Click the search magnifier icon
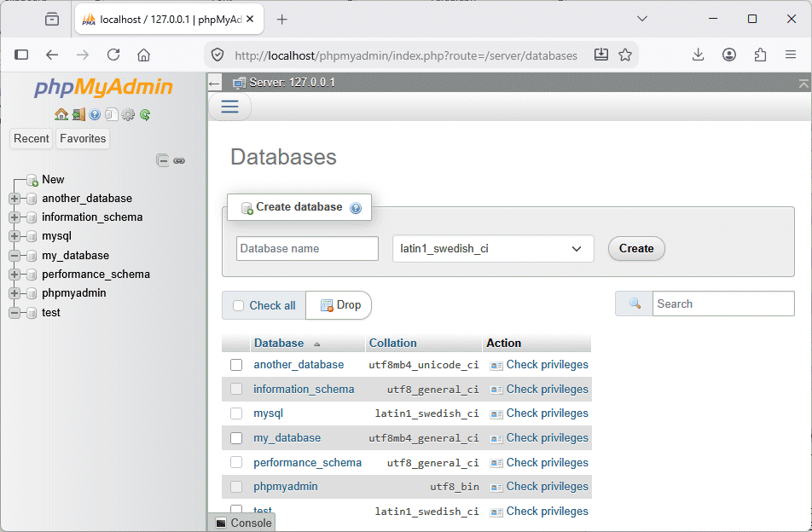 click(635, 304)
